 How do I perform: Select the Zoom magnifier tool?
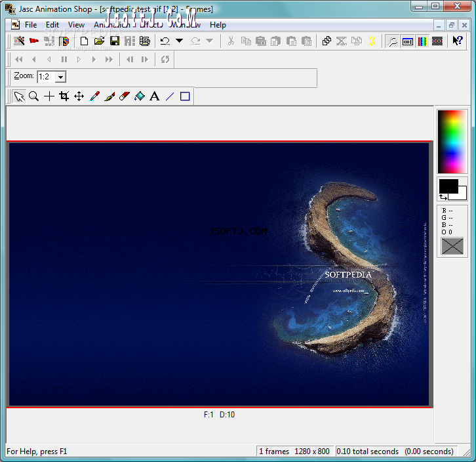tap(33, 96)
